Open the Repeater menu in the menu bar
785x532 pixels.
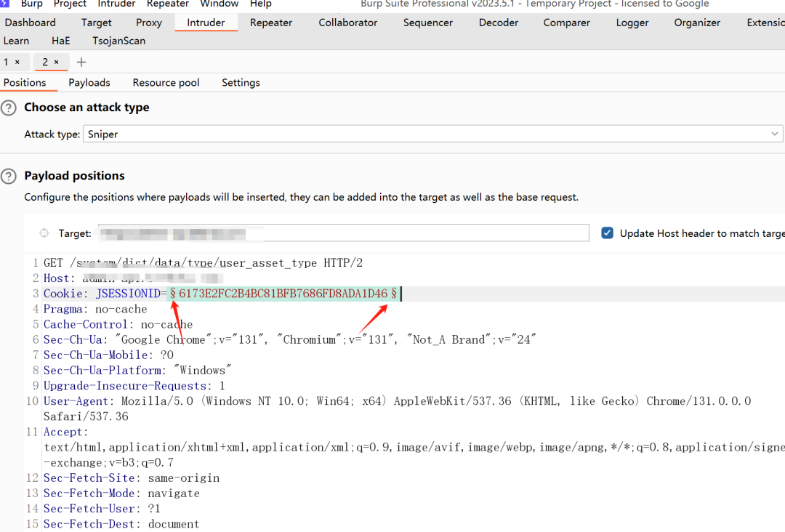(x=167, y=4)
